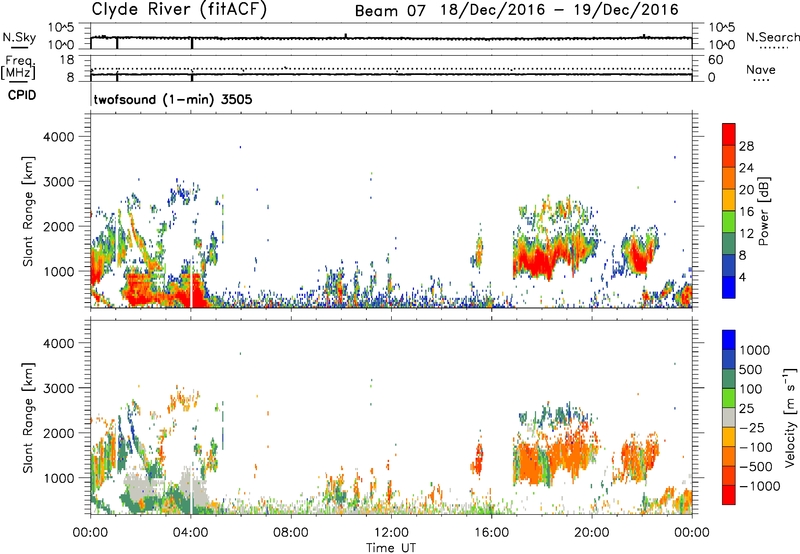Select the '08:00' time tick label

click(x=290, y=533)
